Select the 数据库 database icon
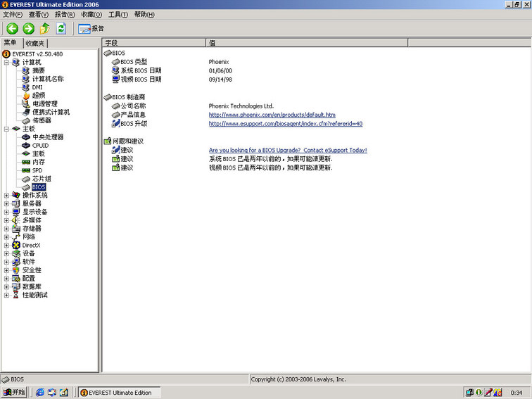This screenshot has width=532, height=399. point(16,286)
